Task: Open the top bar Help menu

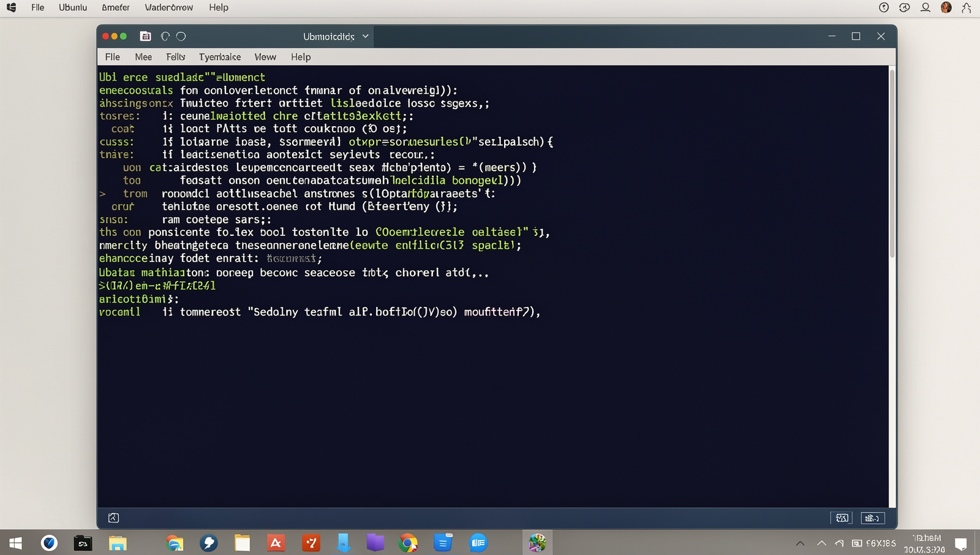Action: 219,7
